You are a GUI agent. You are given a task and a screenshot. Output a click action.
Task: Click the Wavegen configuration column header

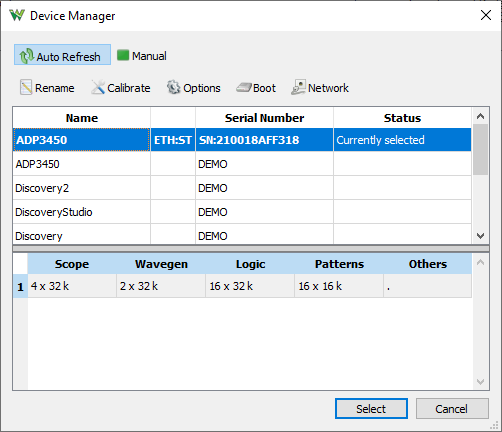point(161,264)
